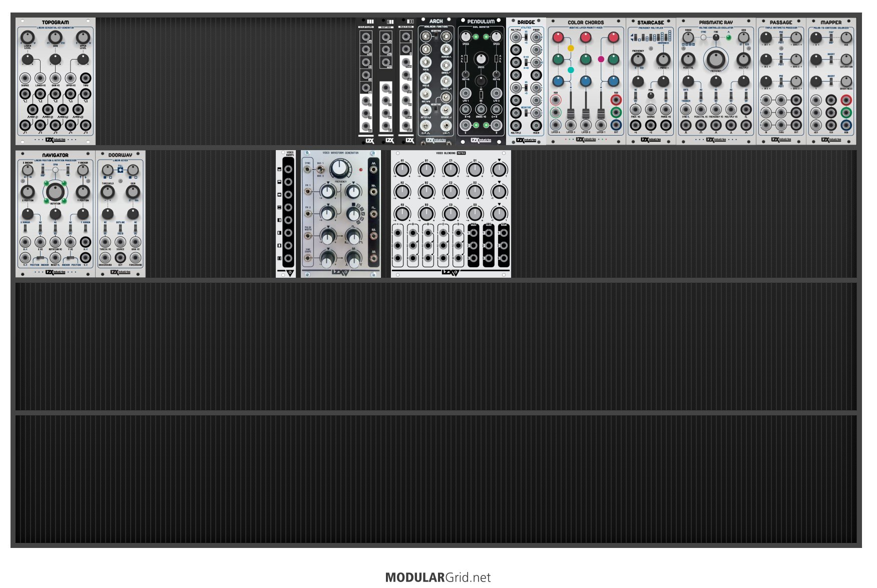
Task: Toggle the Y Mirror switch on Navigator
Action: click(x=86, y=229)
